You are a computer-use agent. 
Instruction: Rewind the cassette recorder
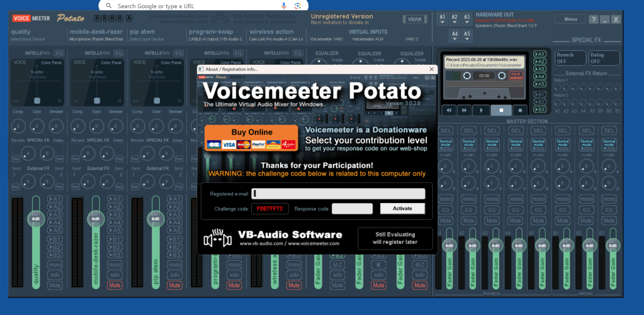pos(449,110)
